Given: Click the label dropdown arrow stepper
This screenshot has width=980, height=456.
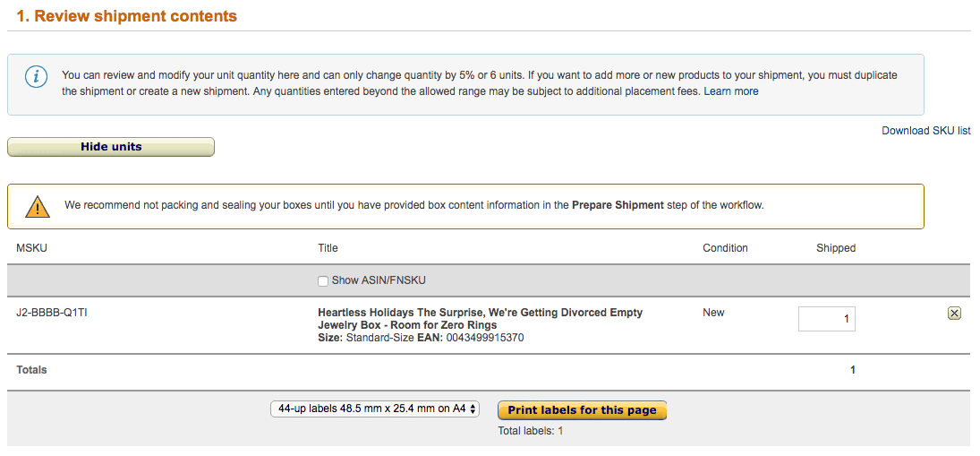Looking at the screenshot, I should click(473, 409).
